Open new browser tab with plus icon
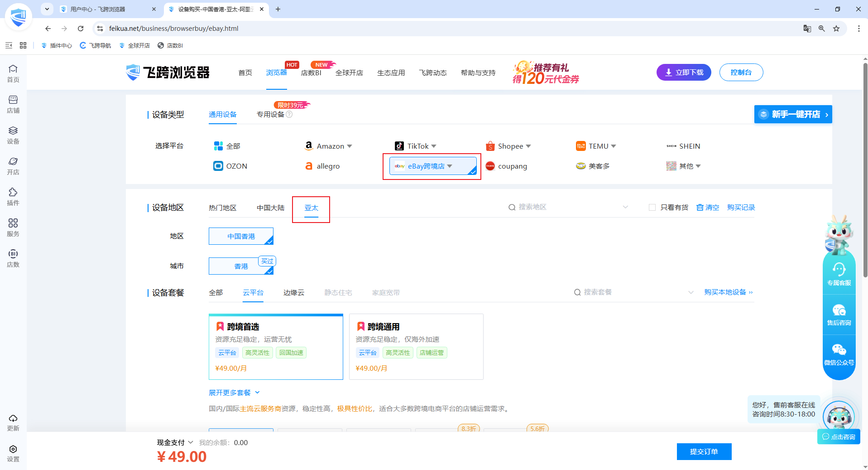This screenshot has height=470, width=868. [278, 9]
